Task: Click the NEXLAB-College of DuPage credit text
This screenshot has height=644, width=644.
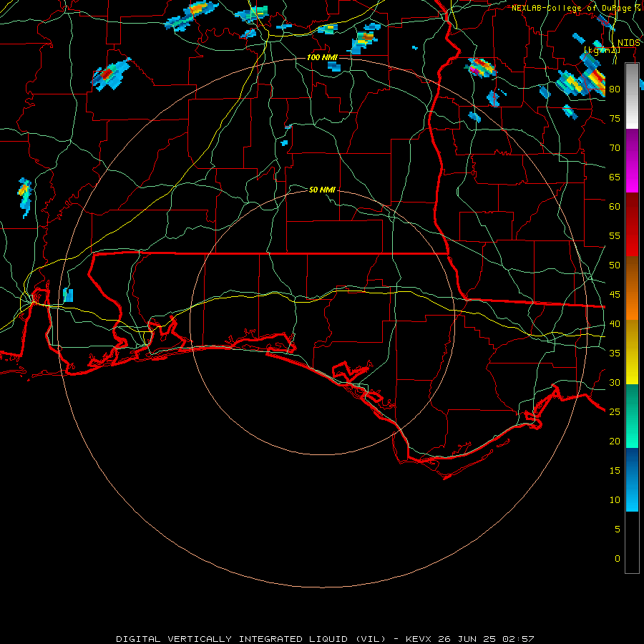Action: pyautogui.click(x=575, y=8)
